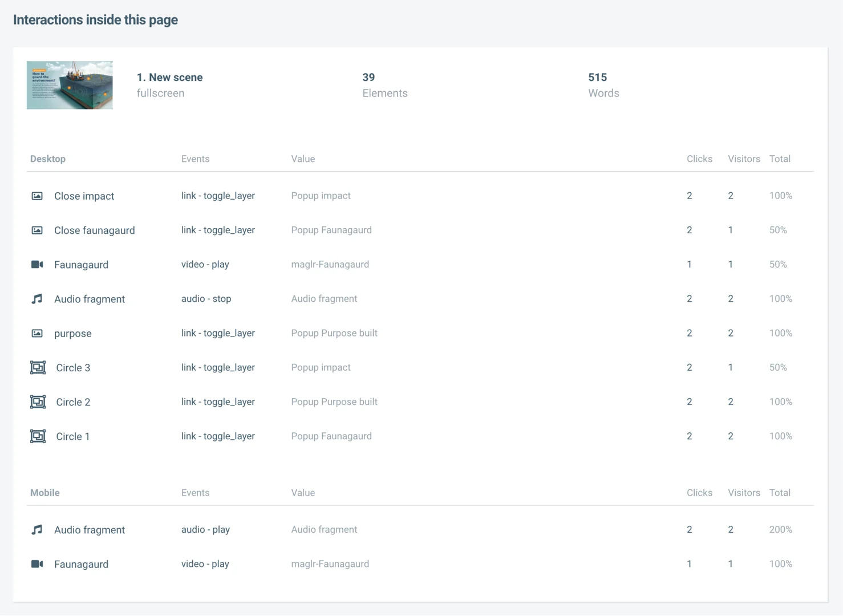
Task: Select the 'Close faunagaurd' row name
Action: (x=95, y=230)
